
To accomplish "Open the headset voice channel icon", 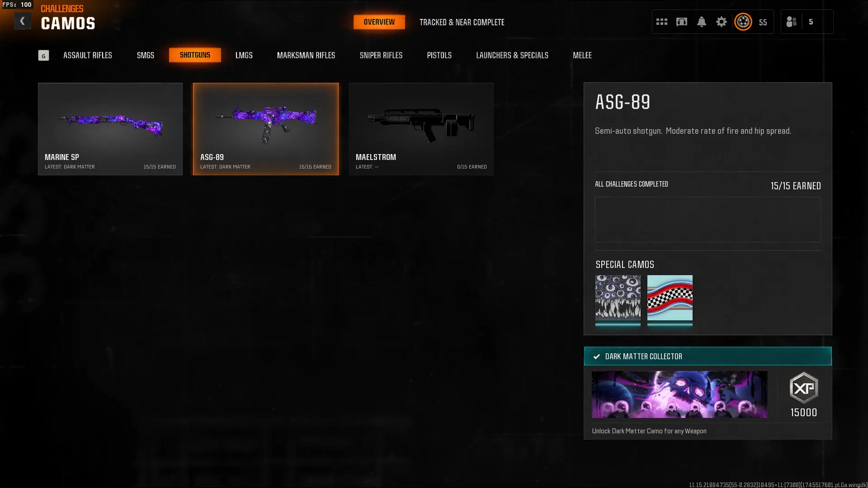I will pos(681,22).
